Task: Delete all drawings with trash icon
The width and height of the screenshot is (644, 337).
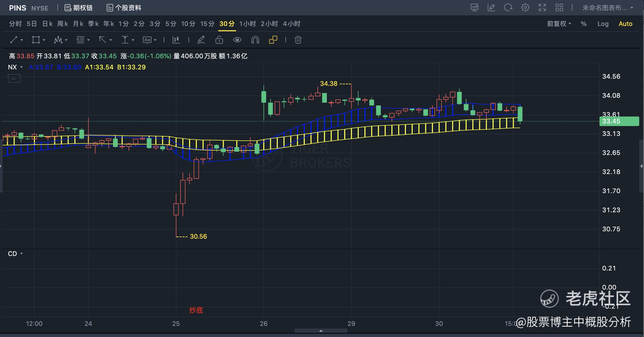Action: [298, 40]
